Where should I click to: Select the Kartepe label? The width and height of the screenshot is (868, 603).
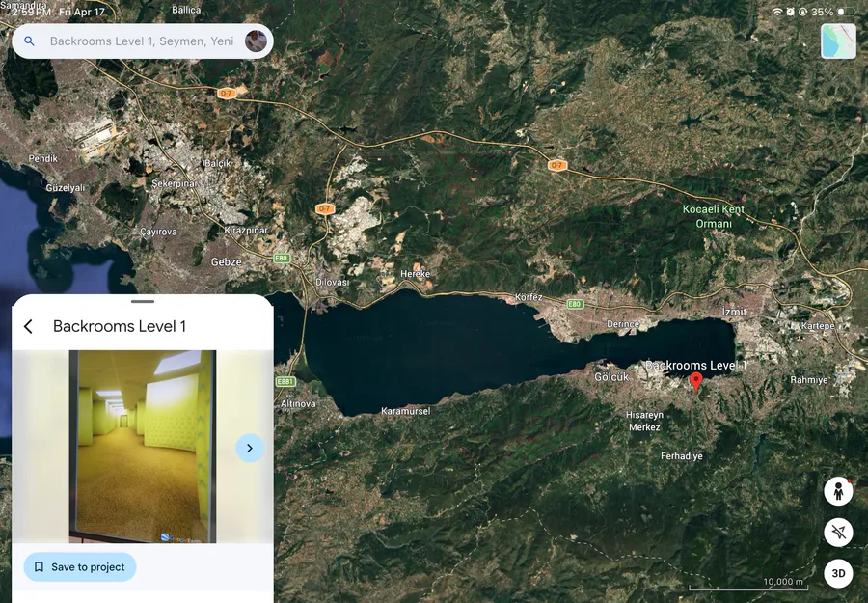click(818, 325)
